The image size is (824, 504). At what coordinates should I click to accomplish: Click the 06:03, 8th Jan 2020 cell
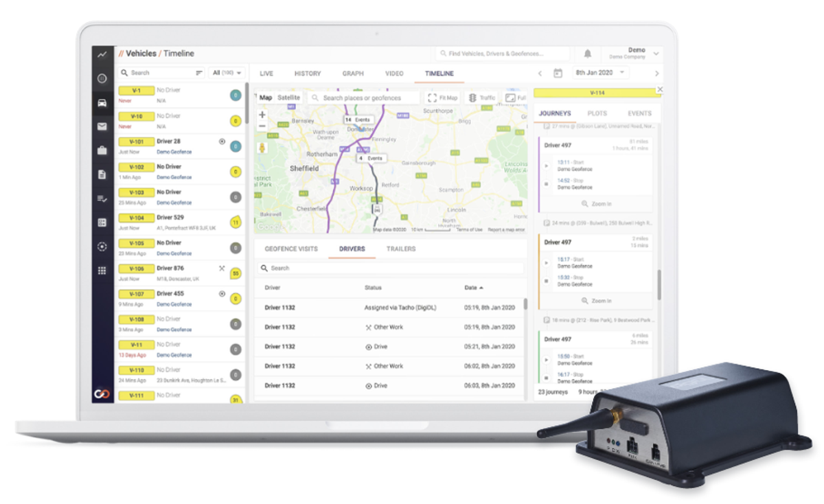(490, 386)
